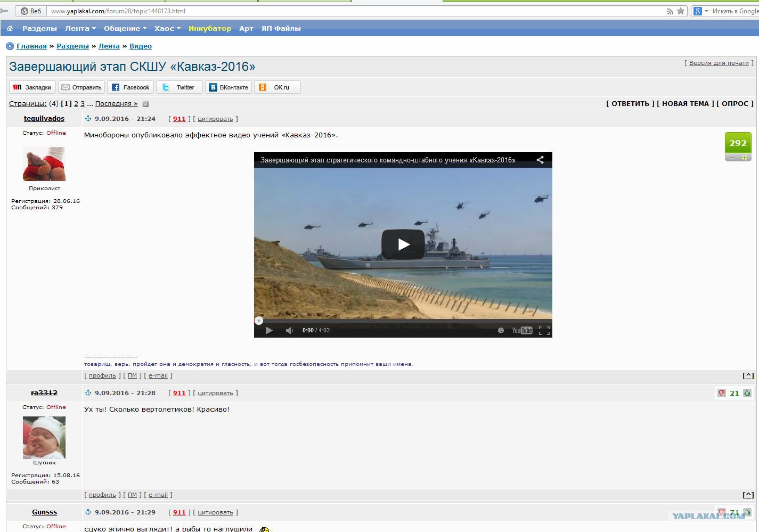Open ra3312 user name link
This screenshot has height=532, width=759.
(x=44, y=393)
